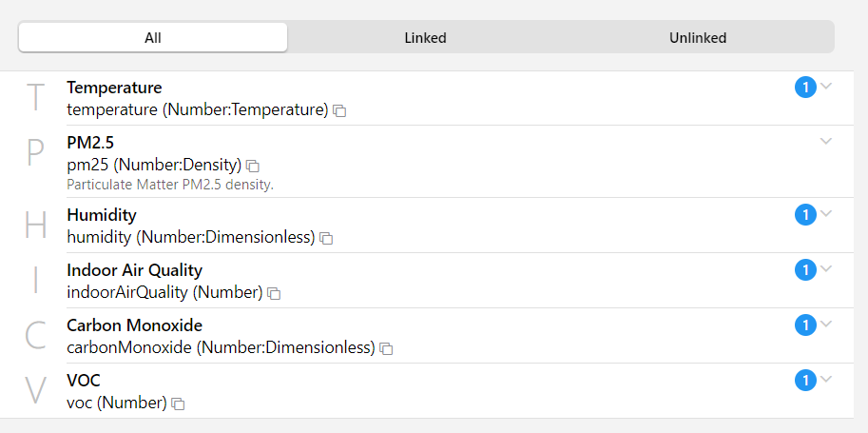The width and height of the screenshot is (868, 433).
Task: Copy the temperature channel ID
Action: pyautogui.click(x=339, y=111)
